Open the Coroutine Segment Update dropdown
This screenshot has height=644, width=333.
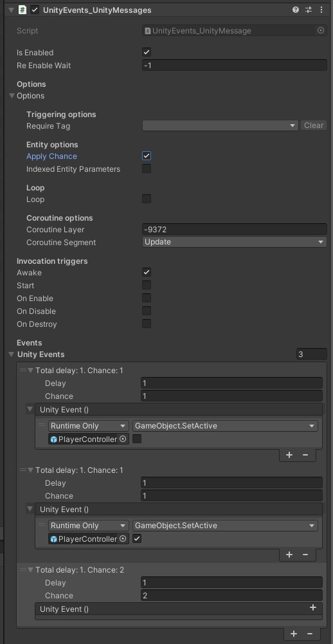click(x=235, y=242)
